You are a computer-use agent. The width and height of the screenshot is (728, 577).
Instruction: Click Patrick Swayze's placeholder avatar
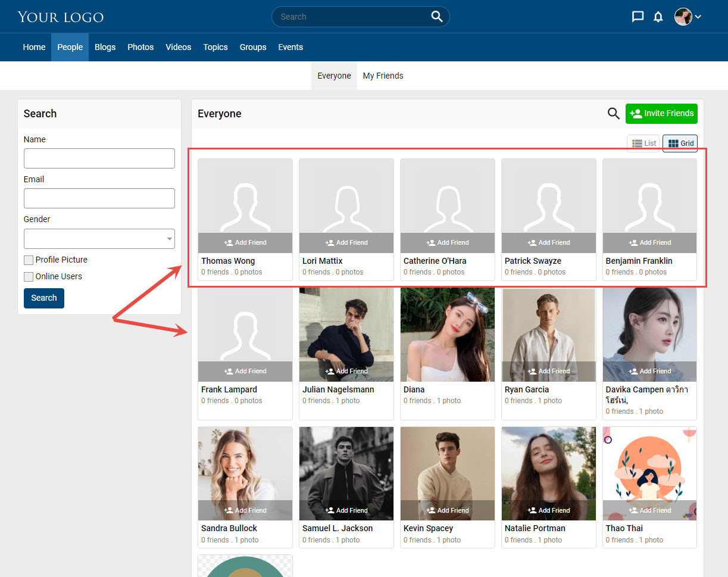pyautogui.click(x=549, y=206)
